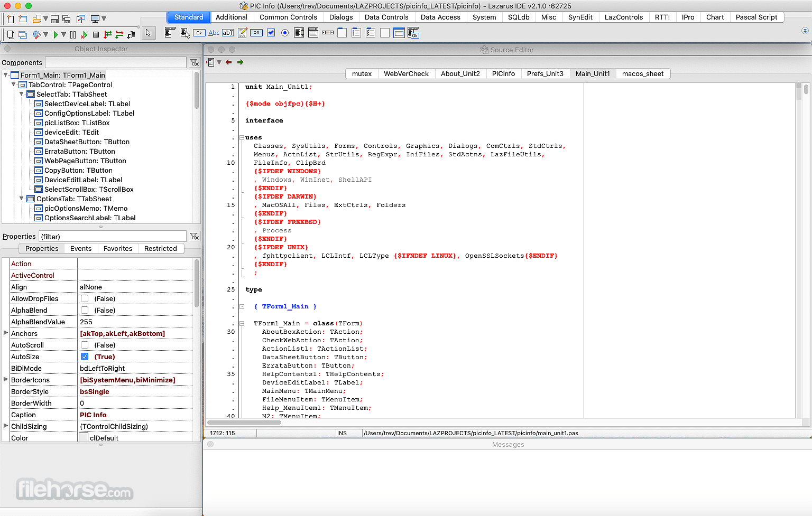This screenshot has height=516, width=812.
Task: Open the Favorites tab in Object Inspector
Action: tap(118, 248)
